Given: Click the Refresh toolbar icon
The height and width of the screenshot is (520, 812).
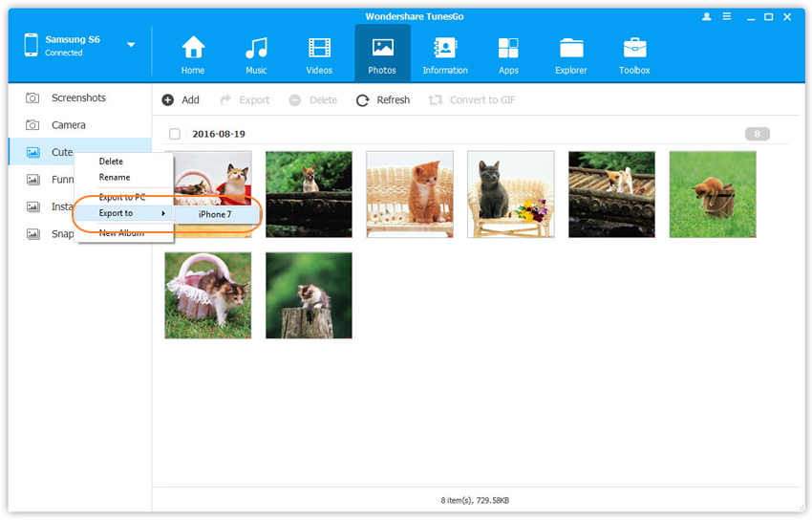Looking at the screenshot, I should [x=363, y=100].
